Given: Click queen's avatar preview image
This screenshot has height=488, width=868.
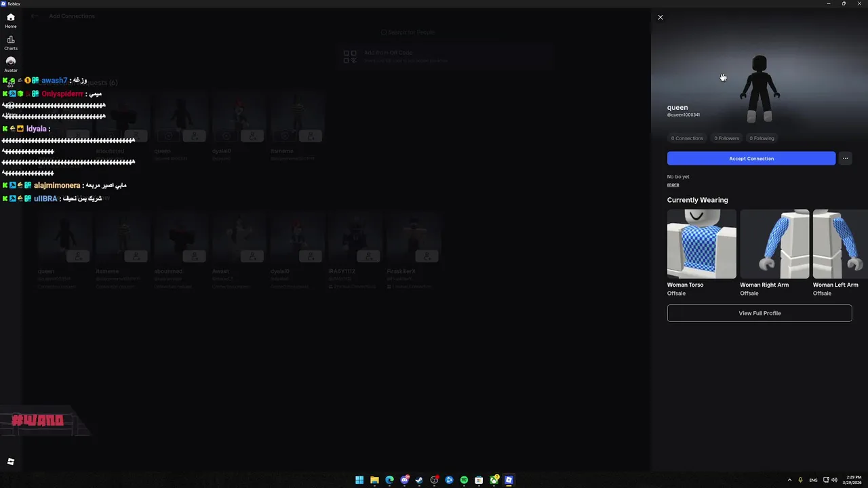Looking at the screenshot, I should click(x=759, y=89).
